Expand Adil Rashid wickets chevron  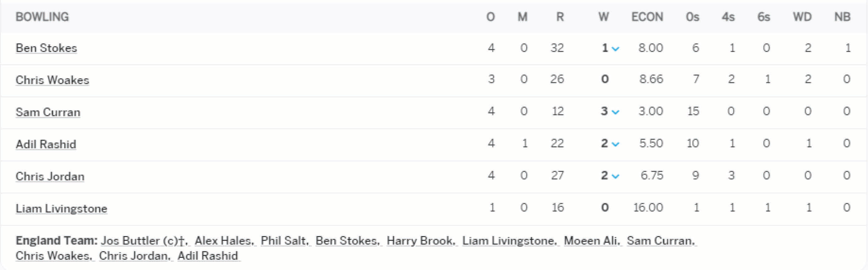coord(615,144)
